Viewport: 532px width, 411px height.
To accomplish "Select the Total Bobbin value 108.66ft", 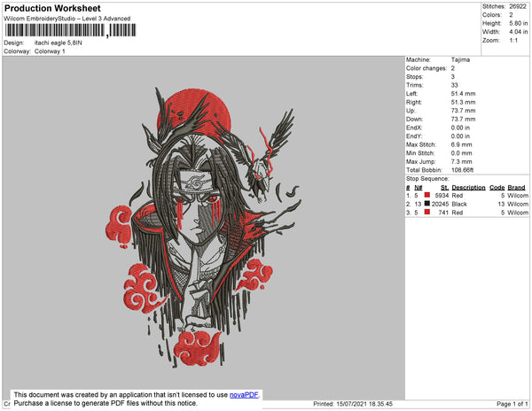I will coord(462,170).
